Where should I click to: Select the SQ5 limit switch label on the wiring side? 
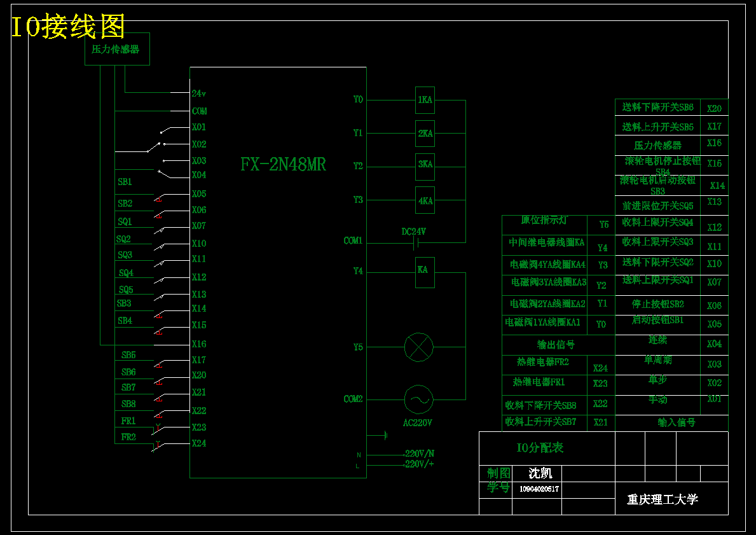126,289
